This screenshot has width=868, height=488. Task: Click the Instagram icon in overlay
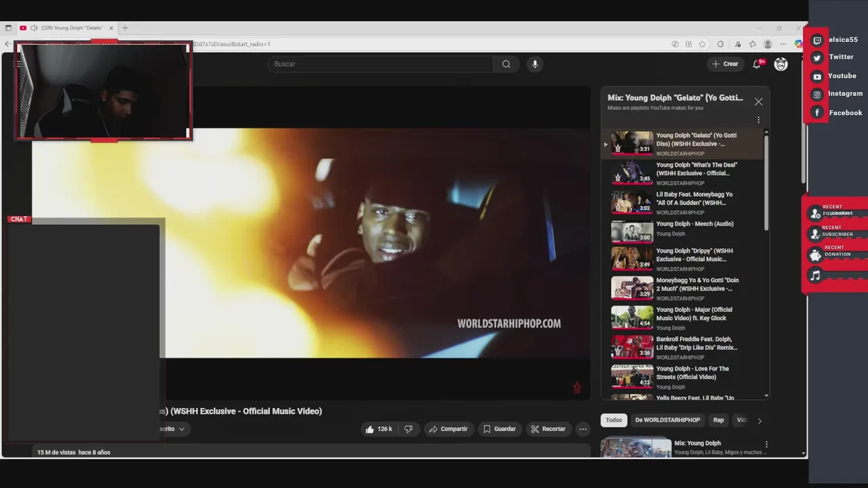(x=817, y=95)
